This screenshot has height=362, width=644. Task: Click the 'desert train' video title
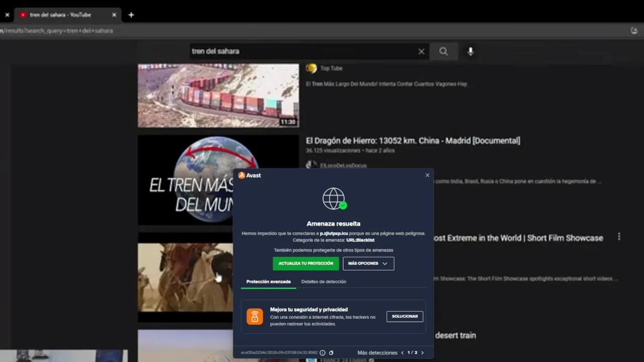[x=455, y=335]
